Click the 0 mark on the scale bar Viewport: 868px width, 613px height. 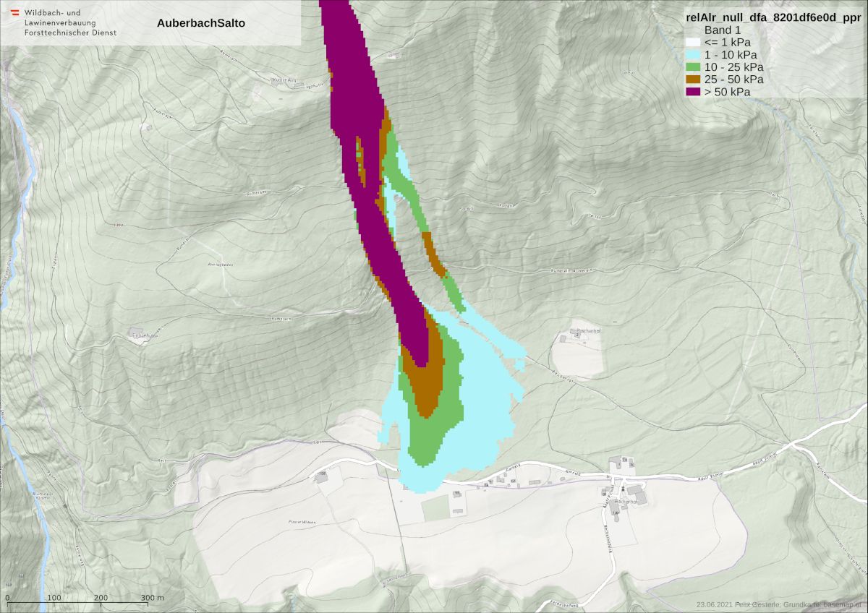pos(7,598)
